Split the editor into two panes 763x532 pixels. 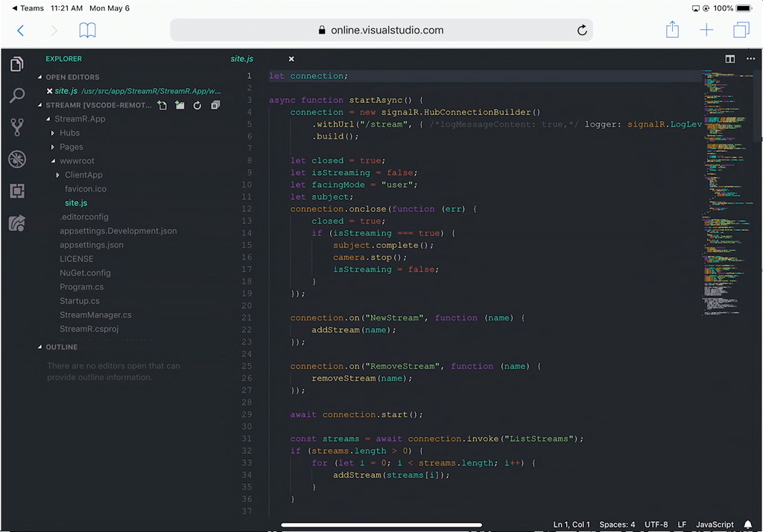pos(729,58)
